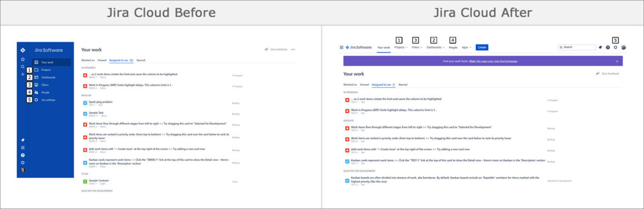
Task: Open the app switcher grid in After top bar
Action: [341, 47]
